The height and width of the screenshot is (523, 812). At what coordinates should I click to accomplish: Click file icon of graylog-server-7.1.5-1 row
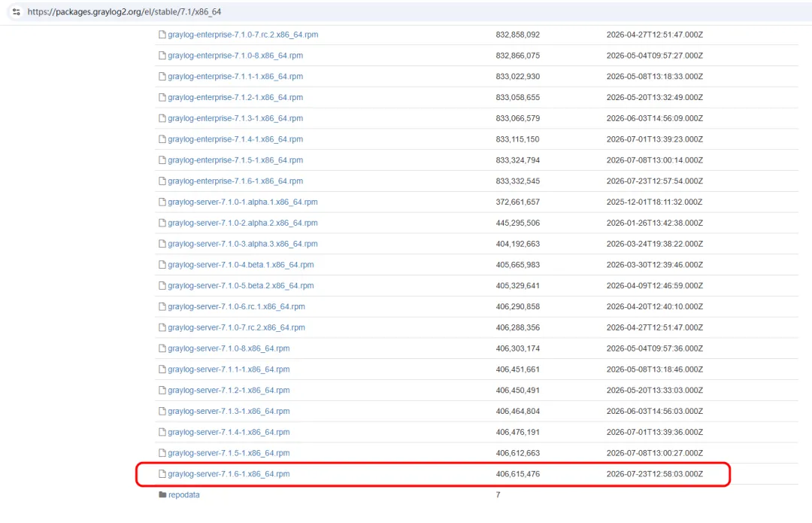tap(162, 453)
